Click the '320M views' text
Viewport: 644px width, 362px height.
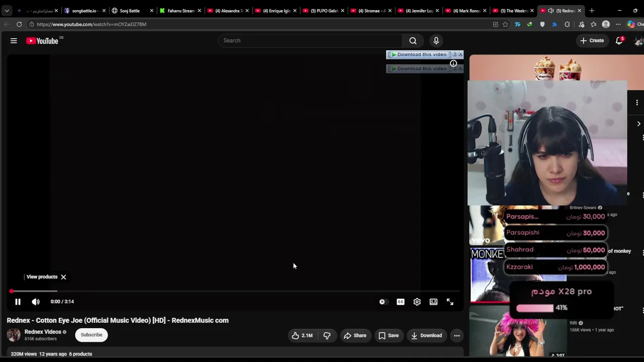coord(24,354)
